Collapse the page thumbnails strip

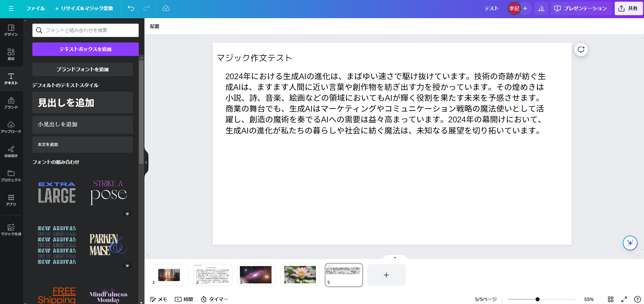395,257
